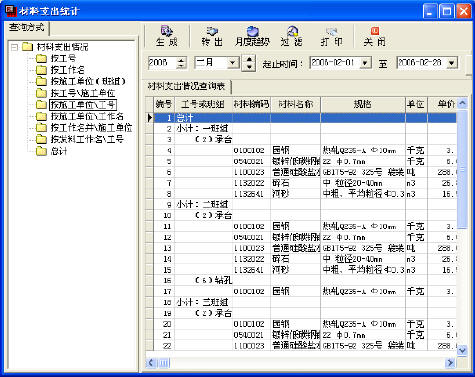Click the 转出 (Export) toolbar icon

point(212,36)
